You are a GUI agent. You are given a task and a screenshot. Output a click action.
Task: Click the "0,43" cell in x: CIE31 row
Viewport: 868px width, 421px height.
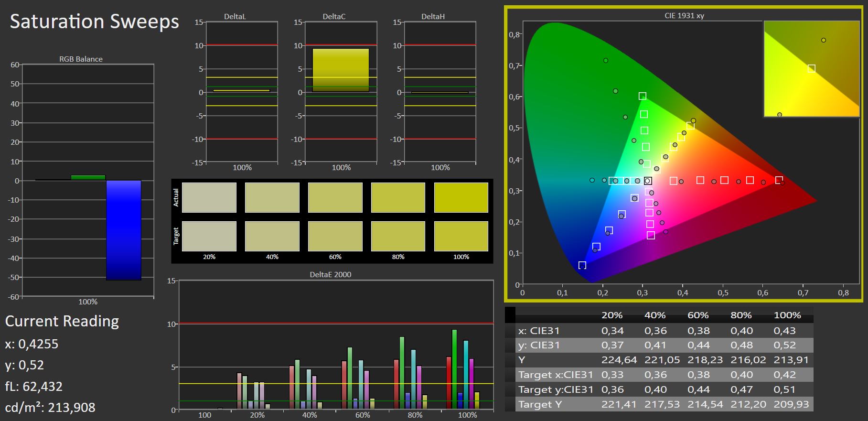click(x=785, y=331)
